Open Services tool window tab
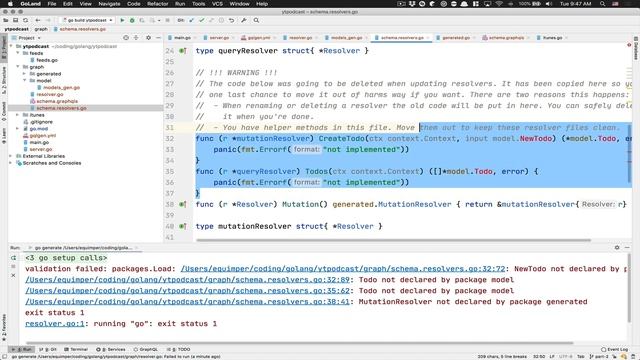Viewport: 640px width, 360px height. (111, 349)
